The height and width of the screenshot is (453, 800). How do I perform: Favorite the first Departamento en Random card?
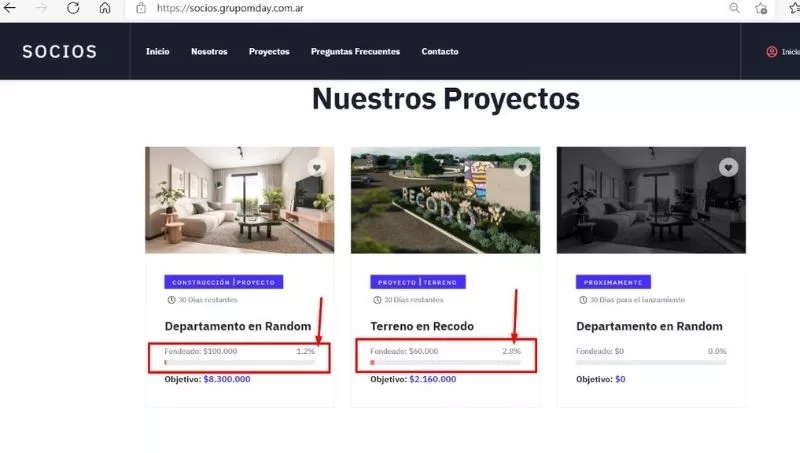(x=316, y=168)
